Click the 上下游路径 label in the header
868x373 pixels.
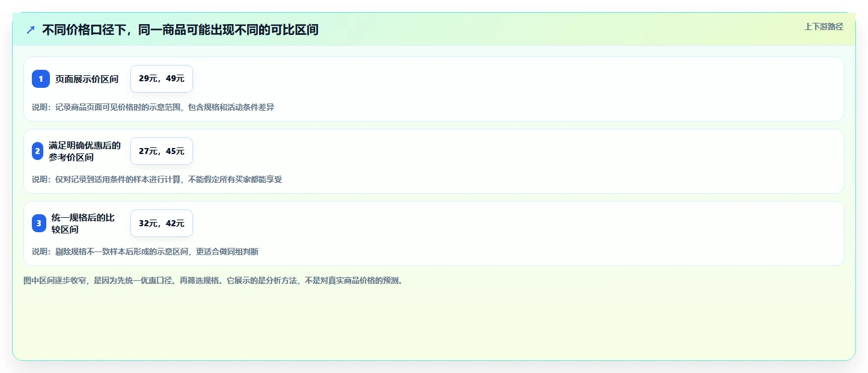[x=824, y=26]
